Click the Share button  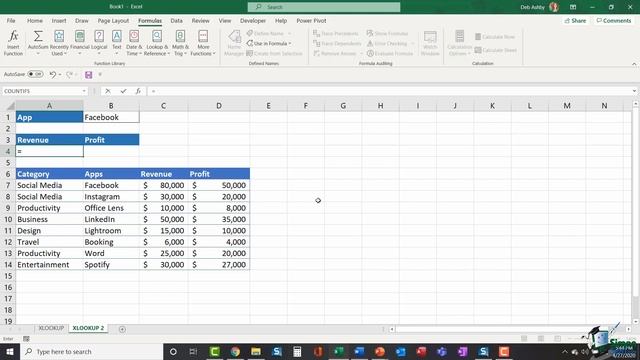tap(576, 20)
